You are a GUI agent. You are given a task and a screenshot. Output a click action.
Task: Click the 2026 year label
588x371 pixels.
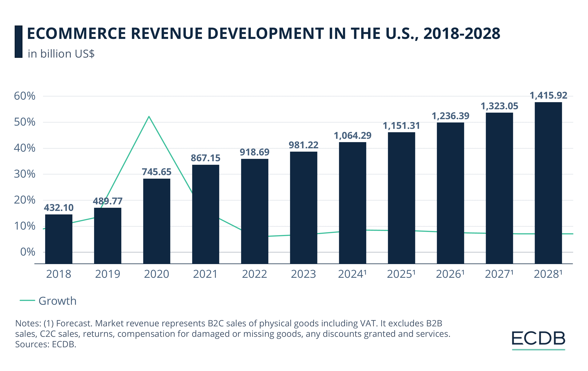coord(450,274)
